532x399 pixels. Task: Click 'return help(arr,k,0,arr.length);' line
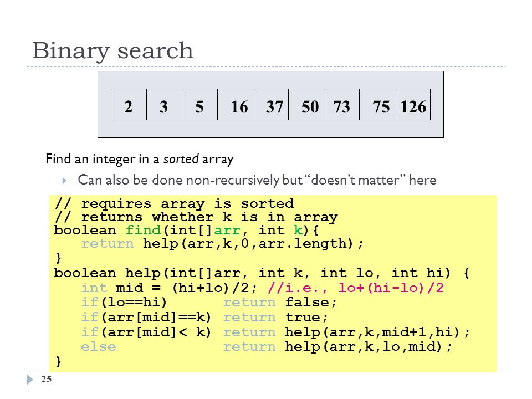(x=222, y=244)
